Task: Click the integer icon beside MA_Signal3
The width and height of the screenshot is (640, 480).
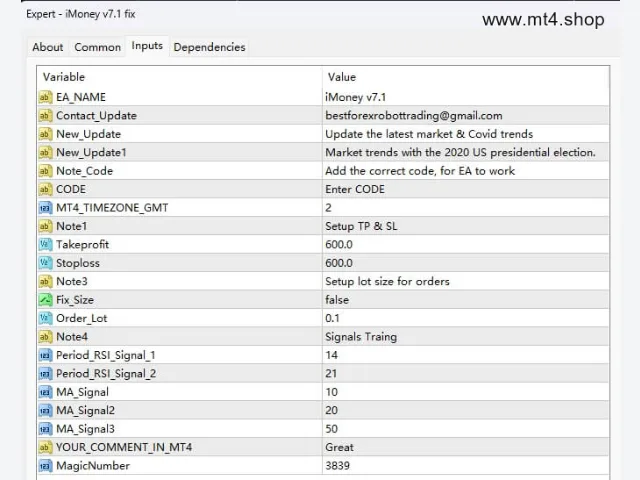Action: click(45, 429)
